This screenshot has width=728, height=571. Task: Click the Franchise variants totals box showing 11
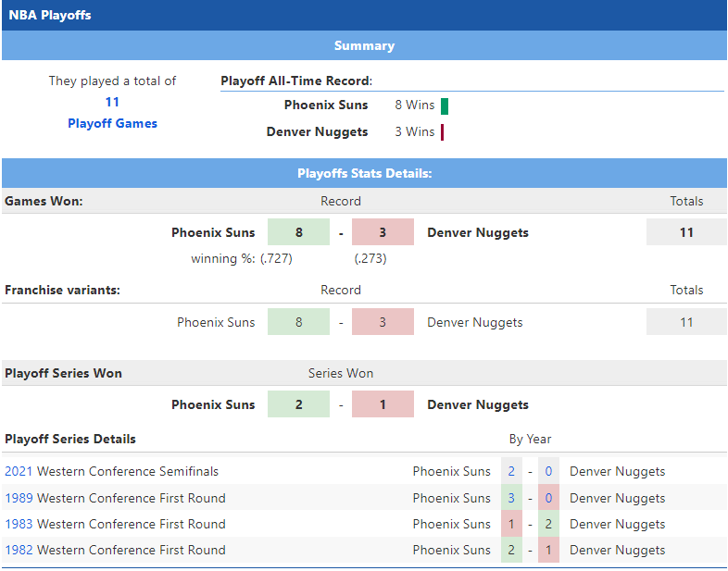click(686, 322)
